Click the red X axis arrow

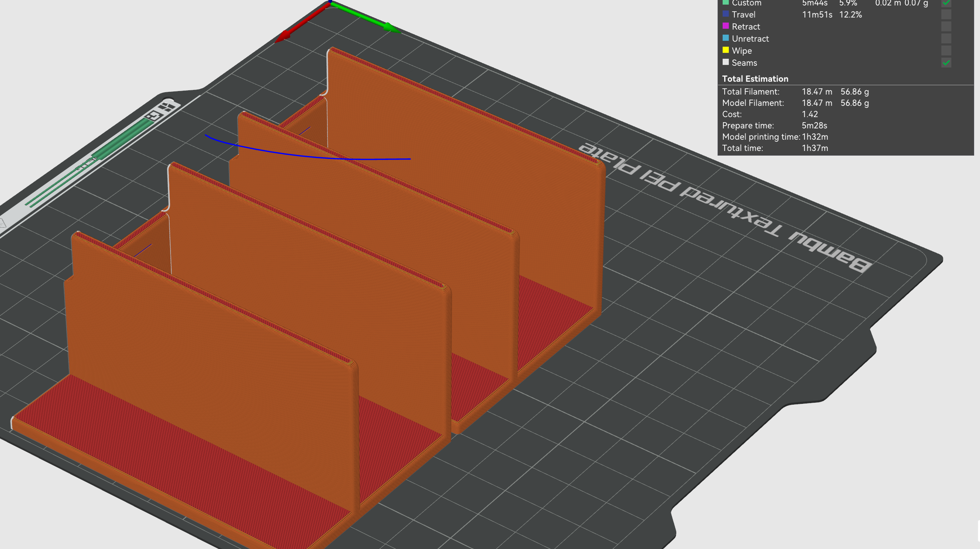302,22
